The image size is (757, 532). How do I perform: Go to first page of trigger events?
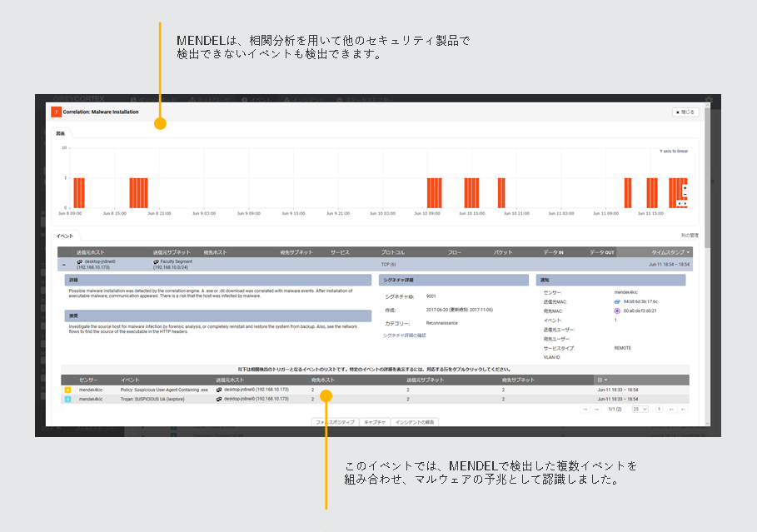point(585,410)
